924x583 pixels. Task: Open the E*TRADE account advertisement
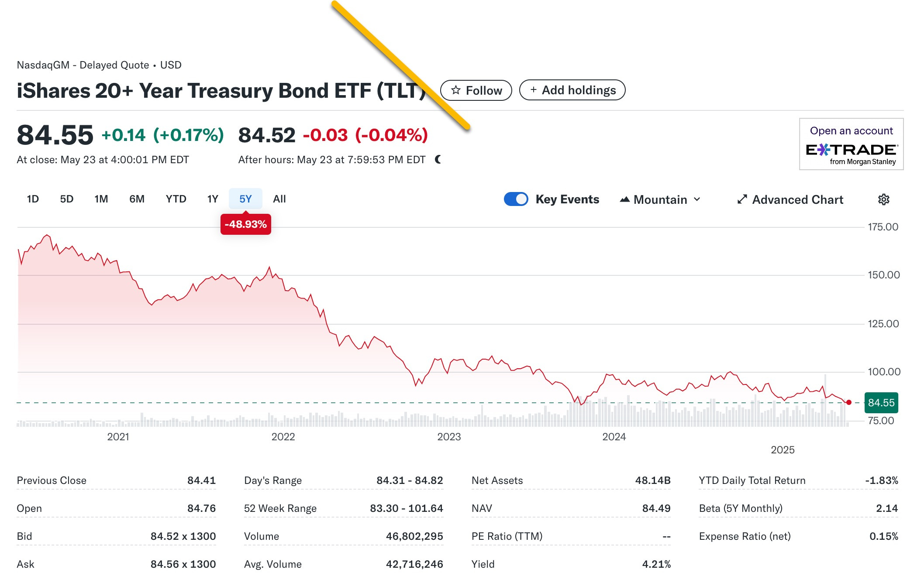[851, 144]
